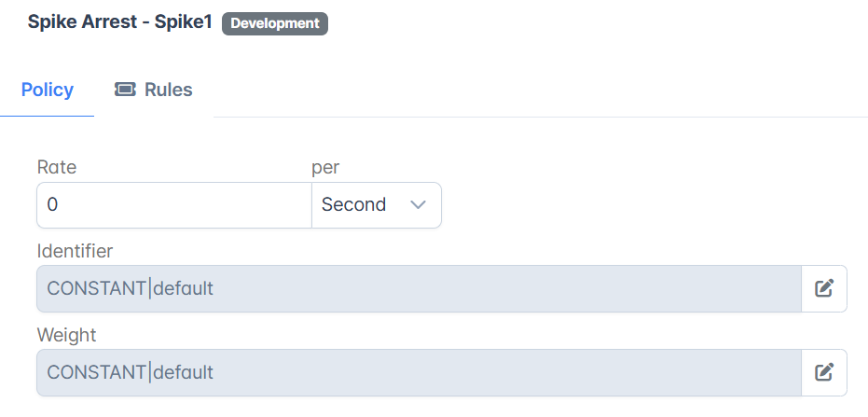Click the per label above dropdown
This screenshot has height=417, width=868.
point(325,168)
